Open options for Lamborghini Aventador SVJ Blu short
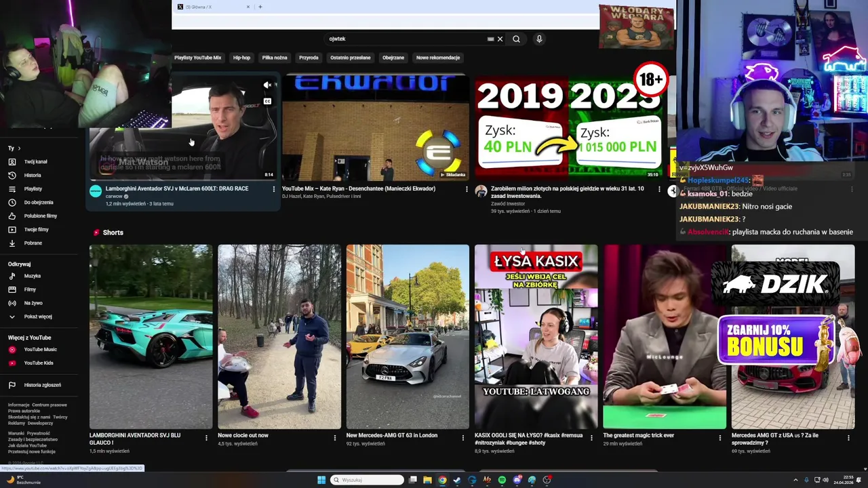 pyautogui.click(x=206, y=438)
